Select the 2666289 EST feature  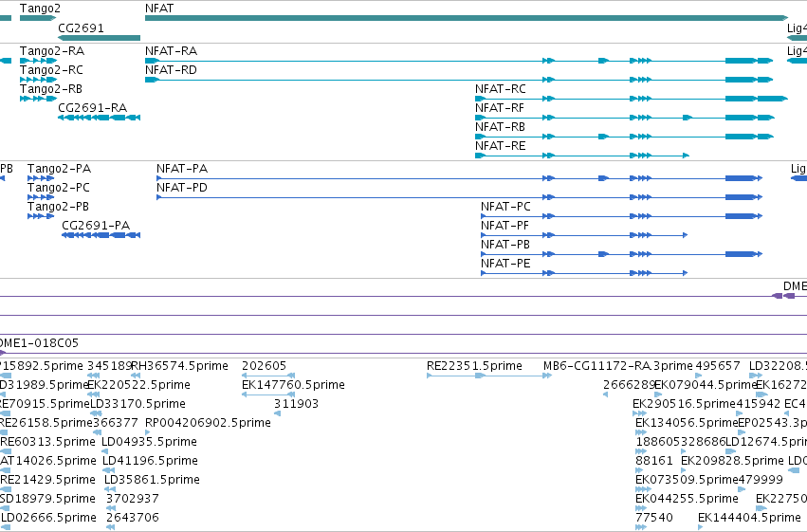click(x=606, y=394)
